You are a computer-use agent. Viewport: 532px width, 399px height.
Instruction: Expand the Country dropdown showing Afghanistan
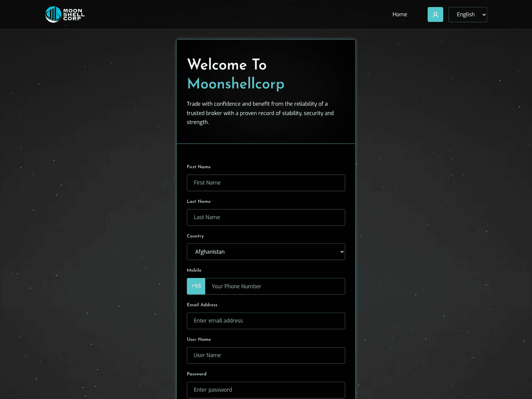pos(266,252)
